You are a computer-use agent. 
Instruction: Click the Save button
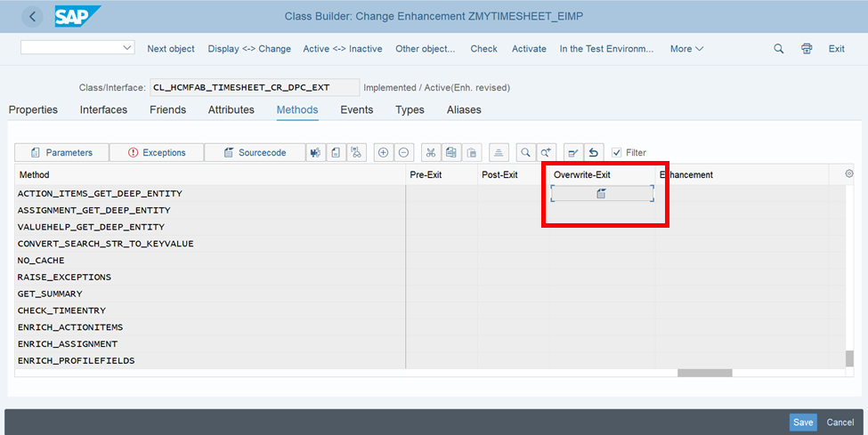tap(803, 423)
